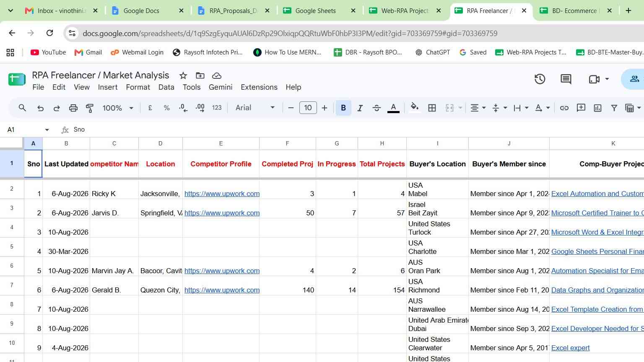Open the zoom 100% dropdown
The width and height of the screenshot is (644, 362).
coord(118,108)
